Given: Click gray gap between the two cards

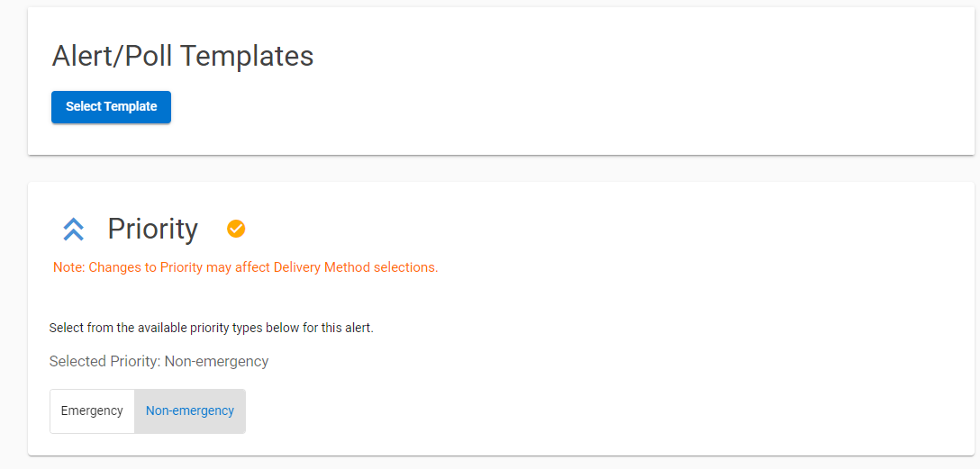Looking at the screenshot, I should [x=500, y=168].
